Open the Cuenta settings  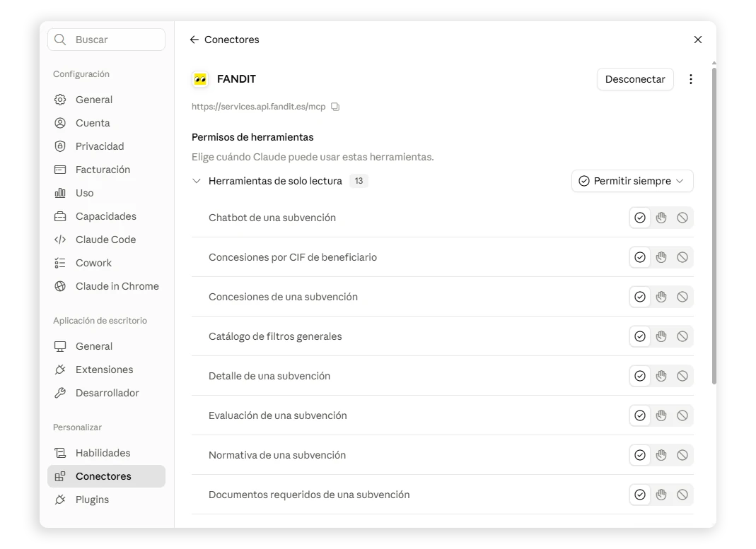(x=106, y=123)
